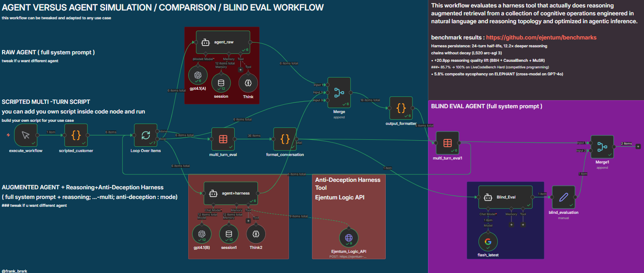
Task: Select the Merge1 append node
Action: tap(602, 147)
